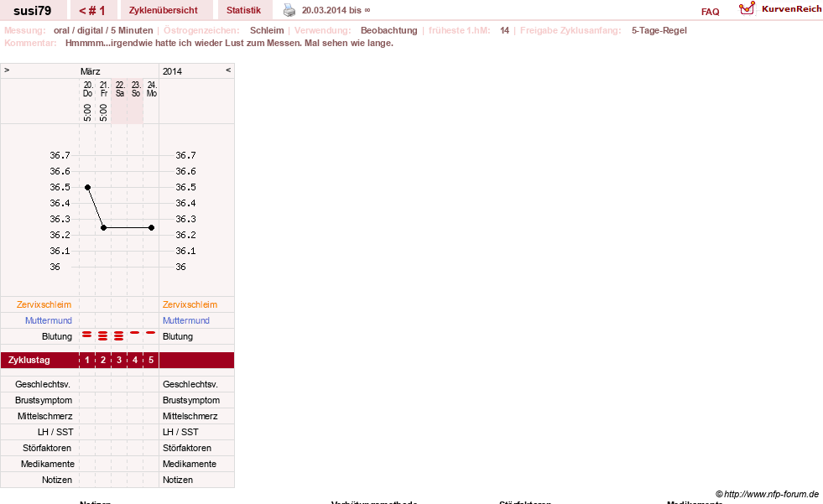This screenshot has width=823, height=504.
Task: Click the left 'Mittelschmerz' row label
Action: point(44,417)
